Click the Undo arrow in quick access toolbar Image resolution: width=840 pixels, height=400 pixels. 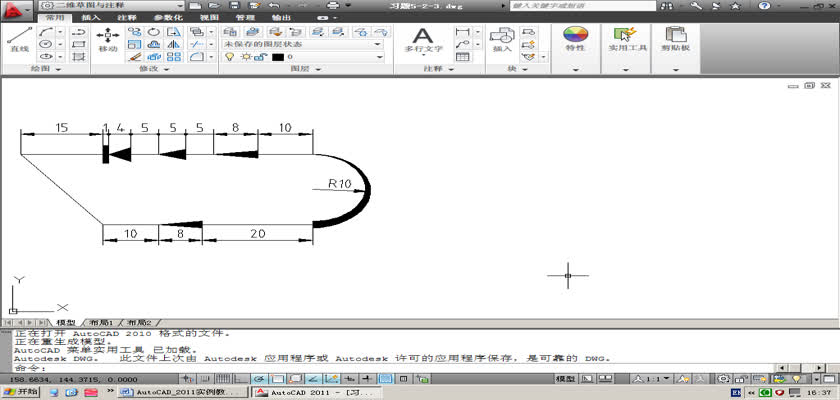[x=274, y=5]
